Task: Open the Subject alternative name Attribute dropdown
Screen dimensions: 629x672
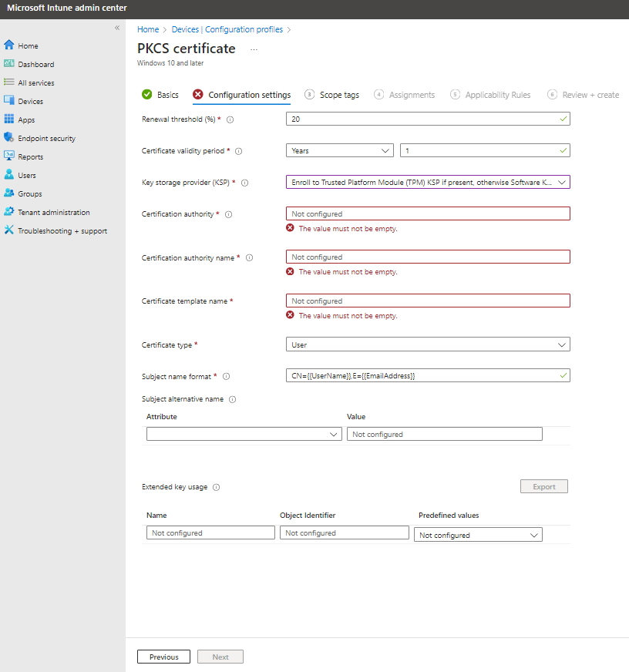Action: [244, 434]
